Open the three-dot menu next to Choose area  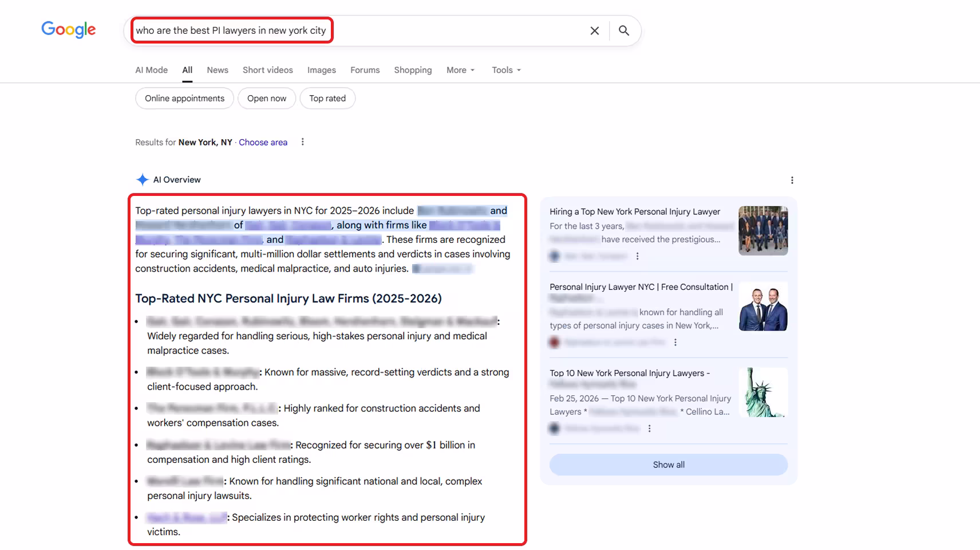[x=303, y=142]
